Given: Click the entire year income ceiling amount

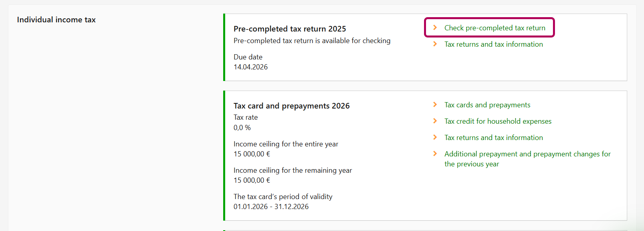Looking at the screenshot, I should pos(252,154).
